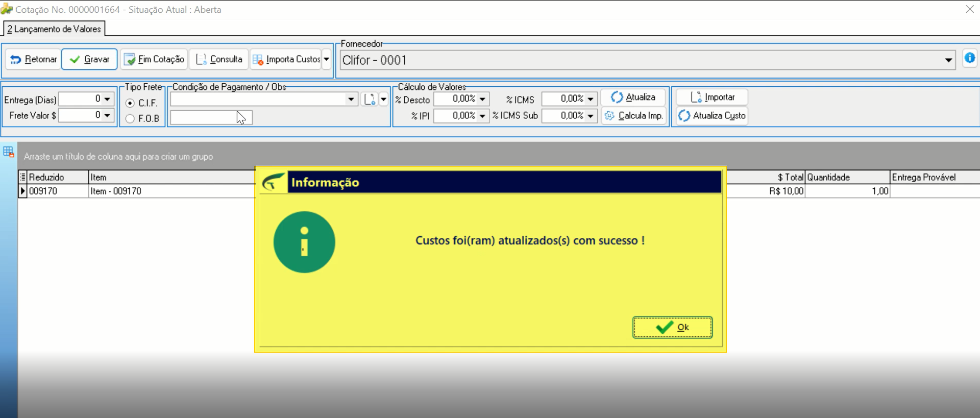Click the % ICMS Sub value field
This screenshot has width=980, height=418.
[563, 116]
